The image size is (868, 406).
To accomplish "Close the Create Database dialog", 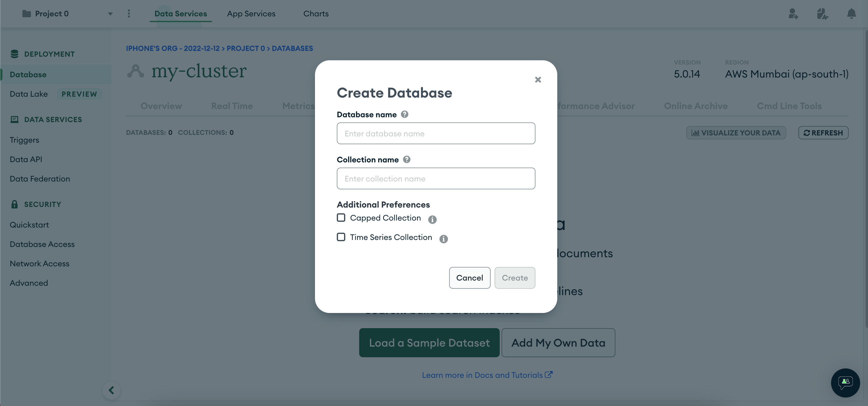I will tap(538, 80).
